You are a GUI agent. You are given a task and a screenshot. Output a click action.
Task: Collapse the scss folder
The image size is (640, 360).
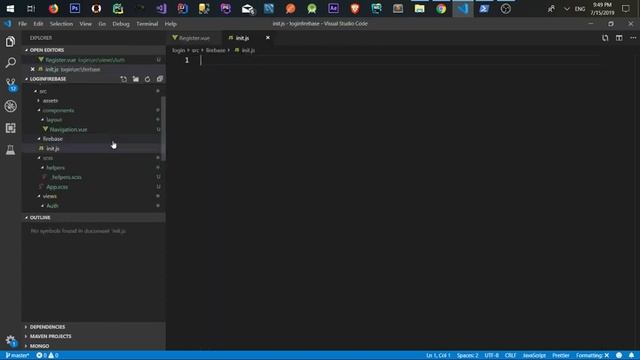point(48,158)
